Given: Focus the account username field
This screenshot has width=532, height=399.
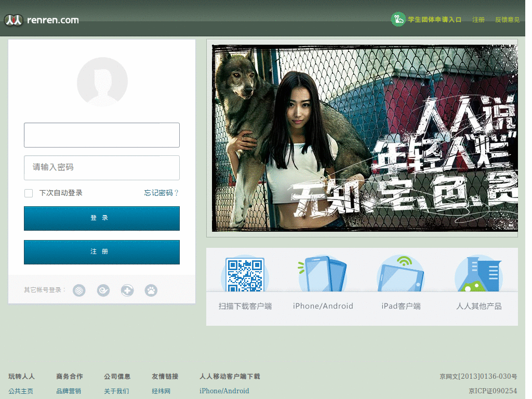Looking at the screenshot, I should (102, 135).
